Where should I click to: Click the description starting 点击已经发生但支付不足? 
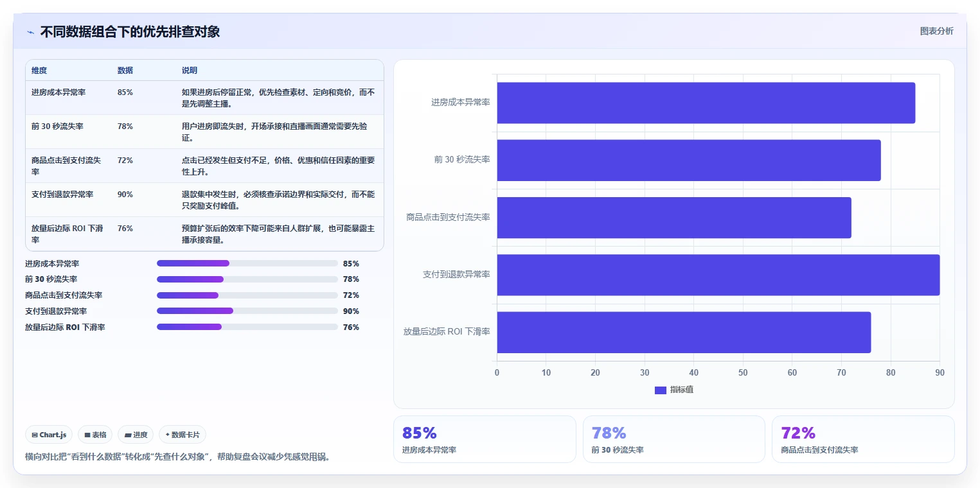pos(278,166)
